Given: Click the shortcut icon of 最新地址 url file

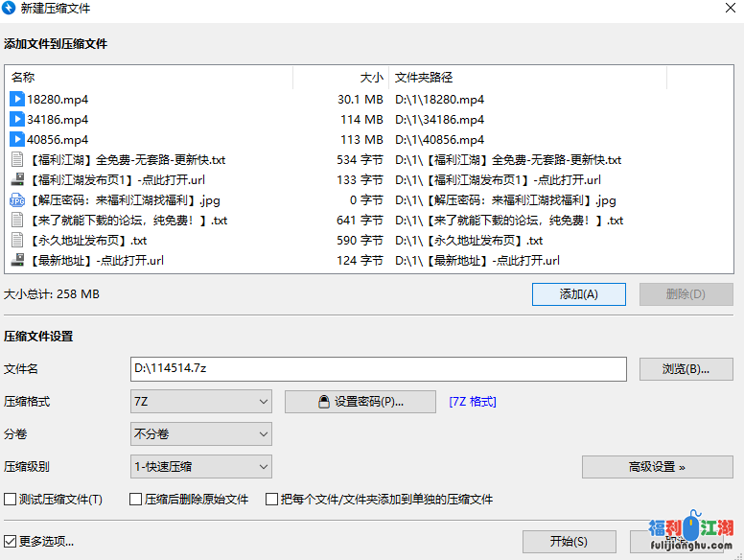Looking at the screenshot, I should pos(17,260).
